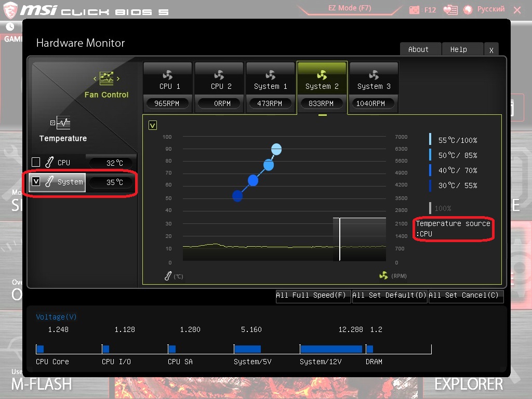Click the 0RPM readout under CPU 2

pyautogui.click(x=219, y=103)
